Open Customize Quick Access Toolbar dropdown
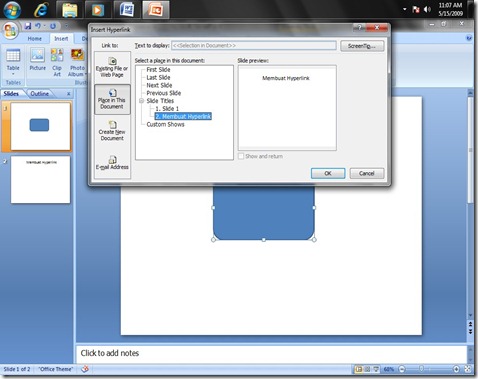The width and height of the screenshot is (478, 379). pyautogui.click(x=66, y=26)
